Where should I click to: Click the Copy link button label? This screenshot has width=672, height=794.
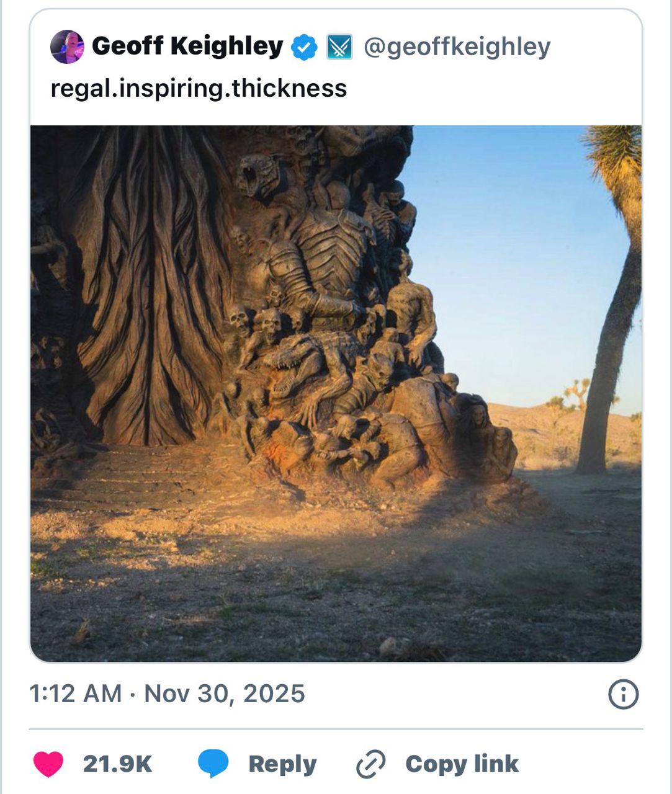tap(462, 764)
